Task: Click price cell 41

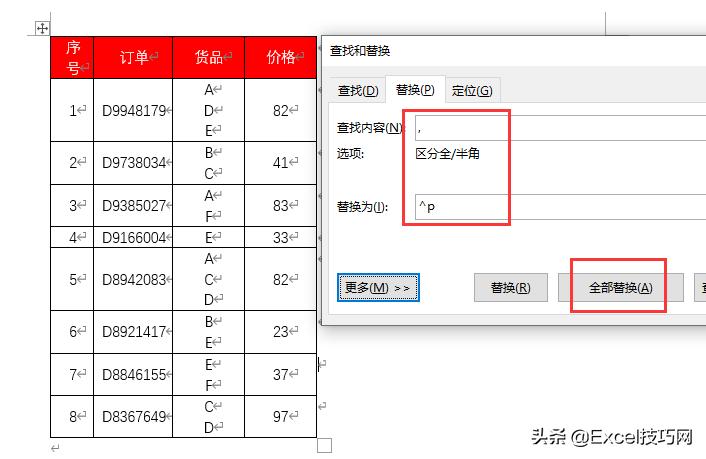Action: click(x=281, y=163)
